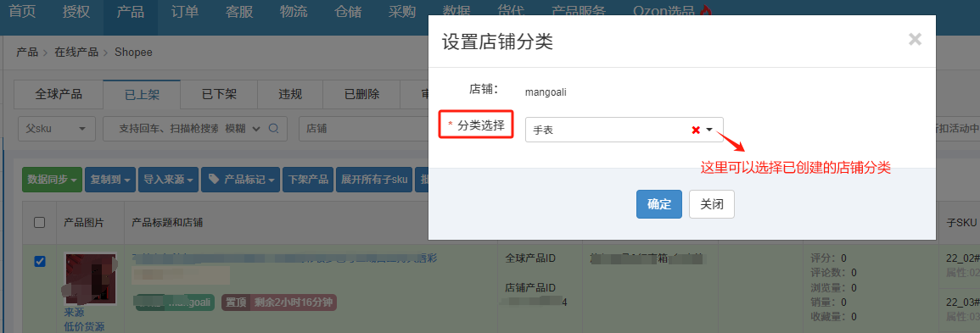
Task: Open the 产品 menu
Action: (x=130, y=11)
